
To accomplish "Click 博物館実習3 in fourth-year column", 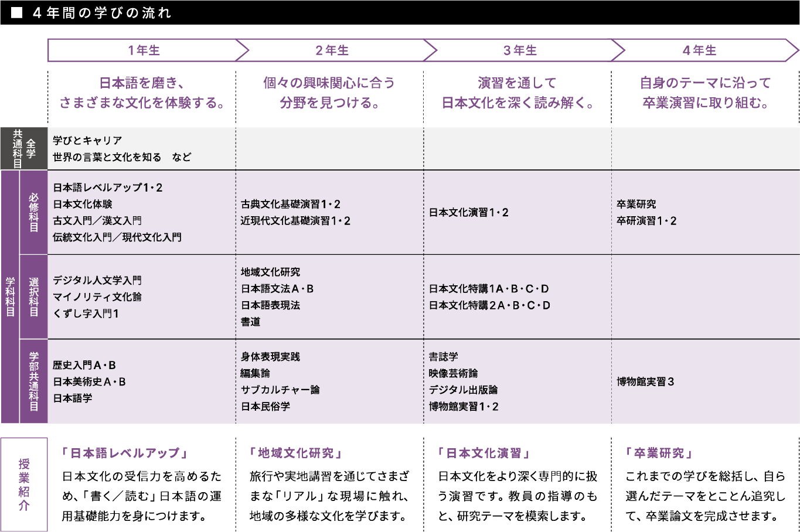I will 645,381.
